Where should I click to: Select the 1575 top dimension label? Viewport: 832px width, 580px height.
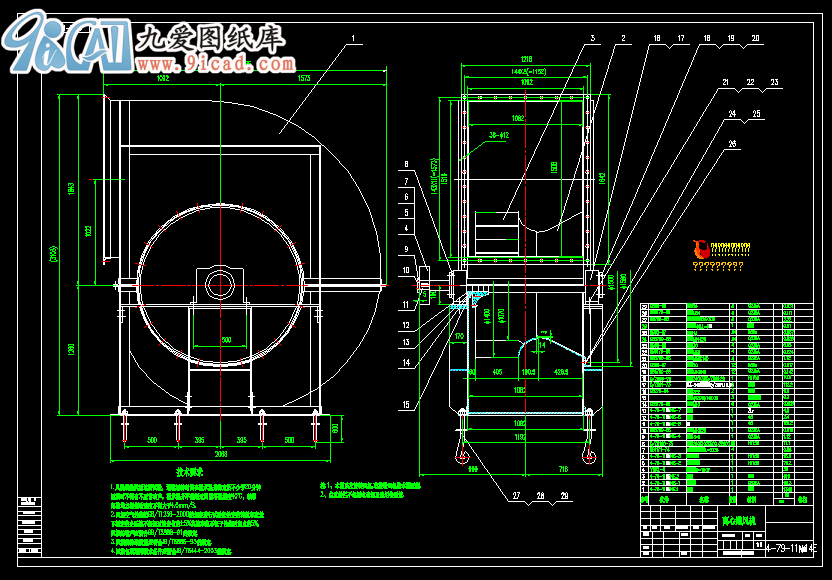[304, 77]
